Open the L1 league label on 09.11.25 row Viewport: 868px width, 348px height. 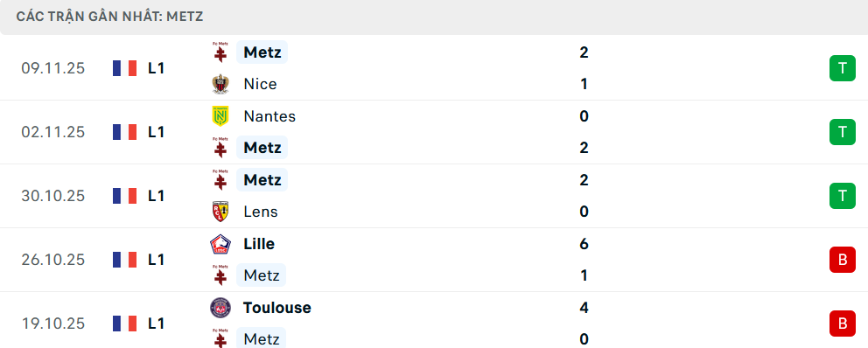[156, 68]
